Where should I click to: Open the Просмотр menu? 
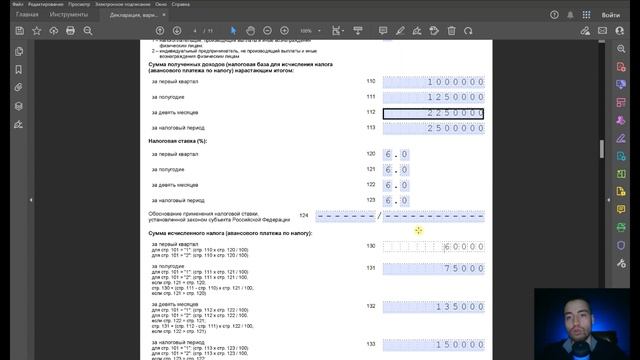[79, 4]
